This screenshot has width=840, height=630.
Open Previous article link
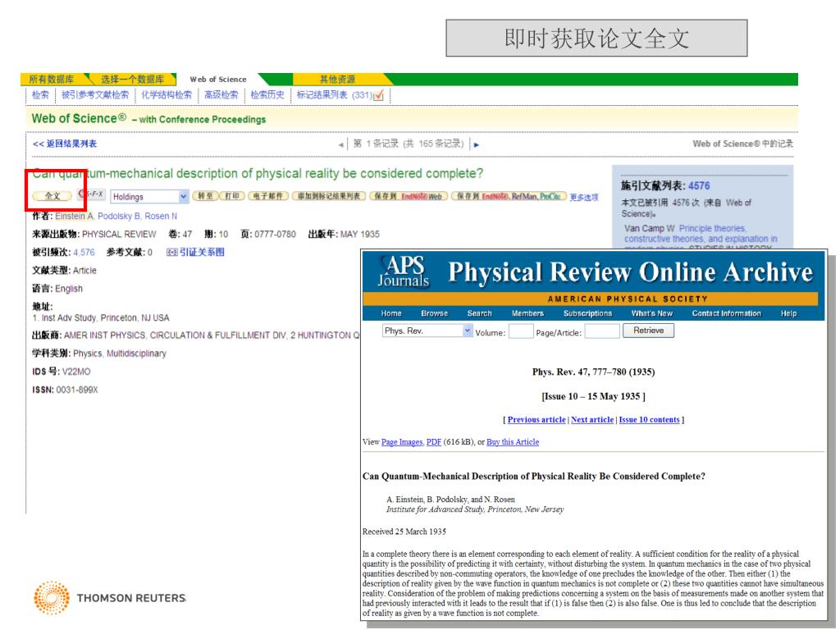pyautogui.click(x=536, y=419)
